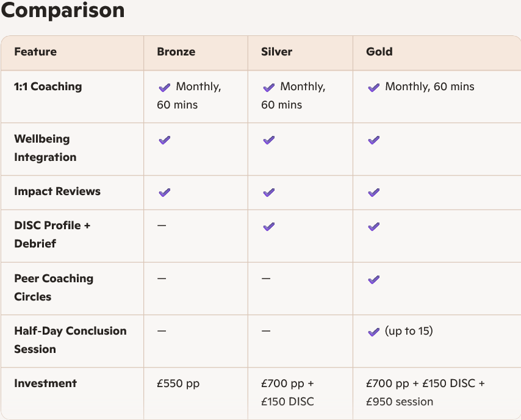Click the Gold investment price text
The image size is (521, 420).
(x=425, y=393)
